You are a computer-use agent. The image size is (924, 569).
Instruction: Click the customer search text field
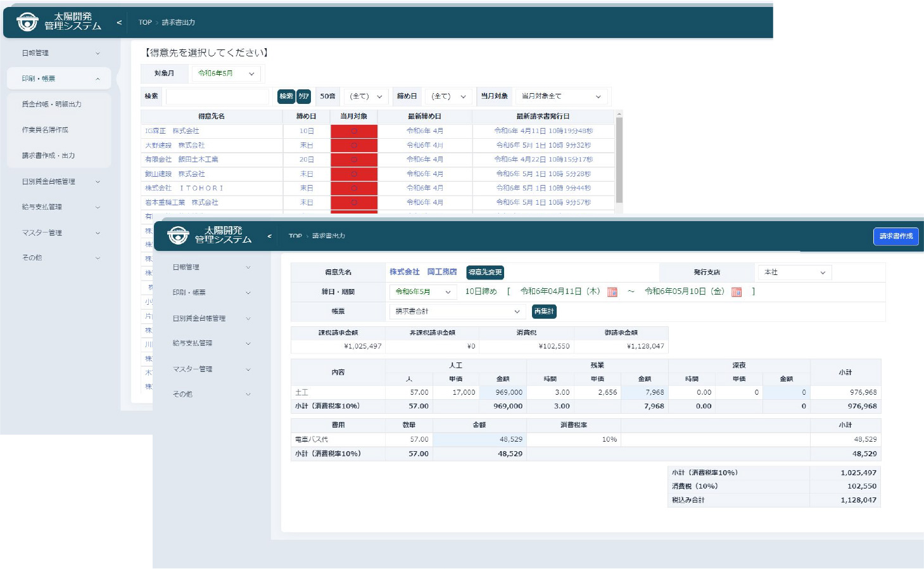[x=218, y=96]
